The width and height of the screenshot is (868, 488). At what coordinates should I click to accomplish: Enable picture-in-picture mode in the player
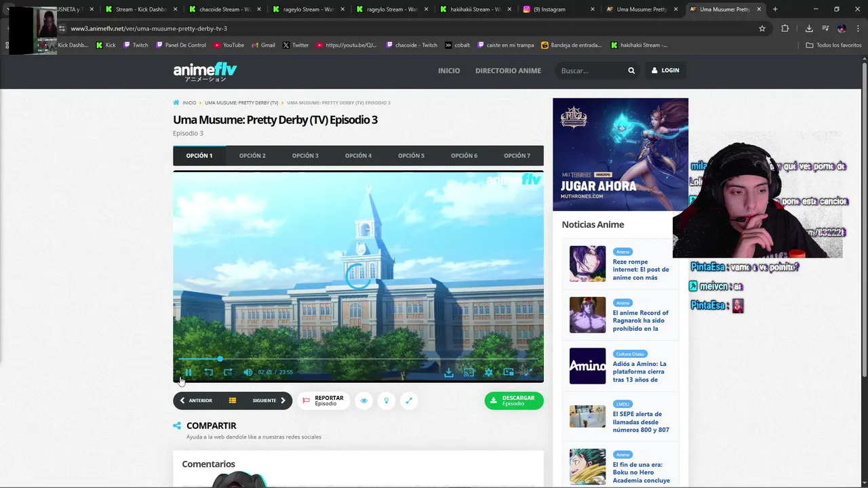509,372
